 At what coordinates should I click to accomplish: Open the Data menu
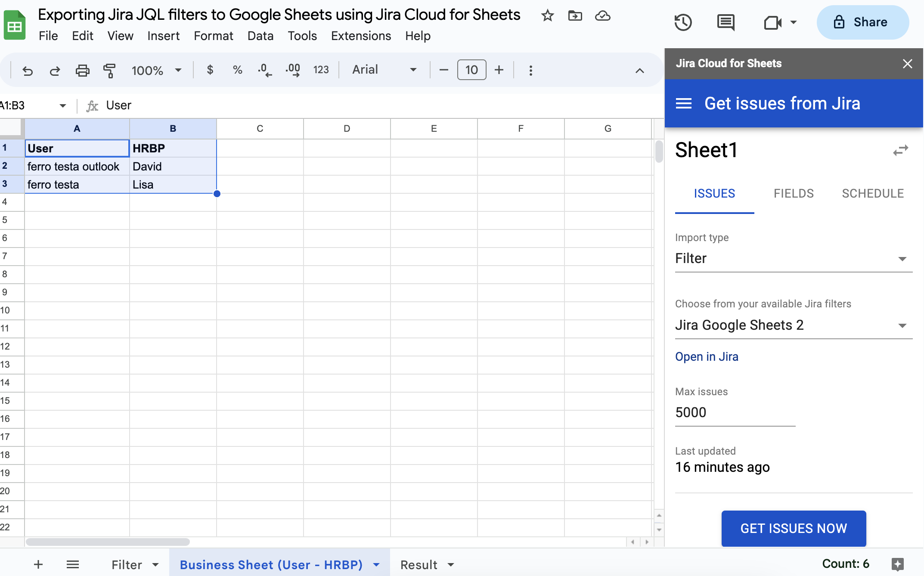pos(260,36)
